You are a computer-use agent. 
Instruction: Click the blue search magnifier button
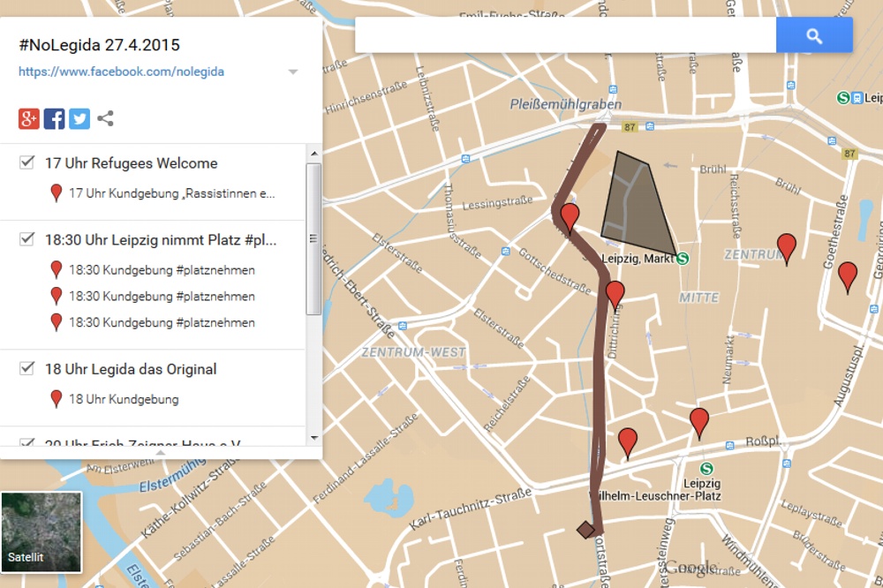tap(814, 36)
